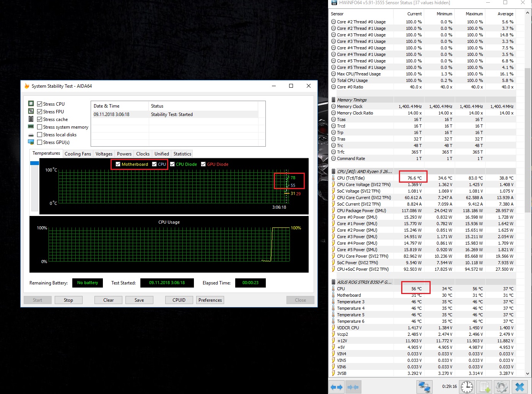Click the 'No battery' status field
The image size is (532, 394).
[88, 283]
